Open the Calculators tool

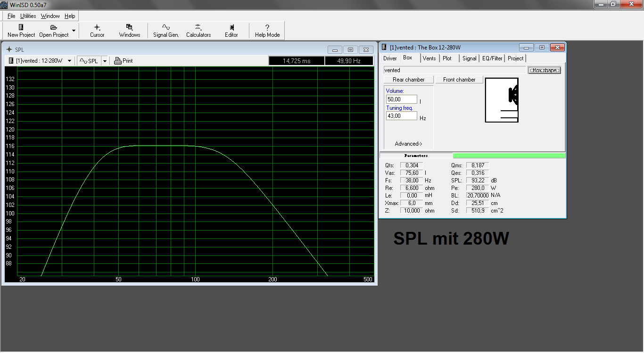click(198, 28)
